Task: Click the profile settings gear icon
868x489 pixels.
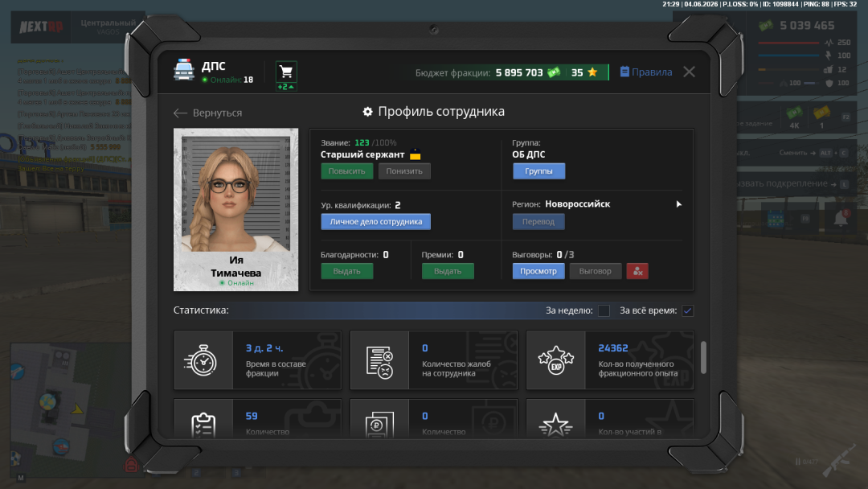Action: pos(367,112)
